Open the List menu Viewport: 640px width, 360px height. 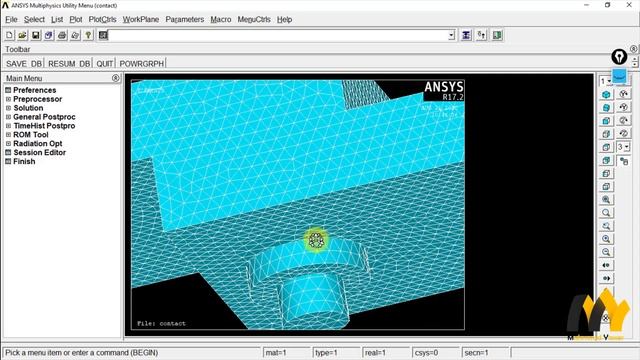(x=57, y=20)
